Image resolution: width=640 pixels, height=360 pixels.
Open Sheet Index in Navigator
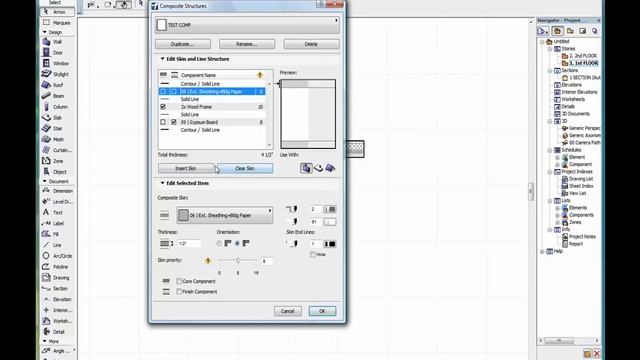tap(577, 186)
